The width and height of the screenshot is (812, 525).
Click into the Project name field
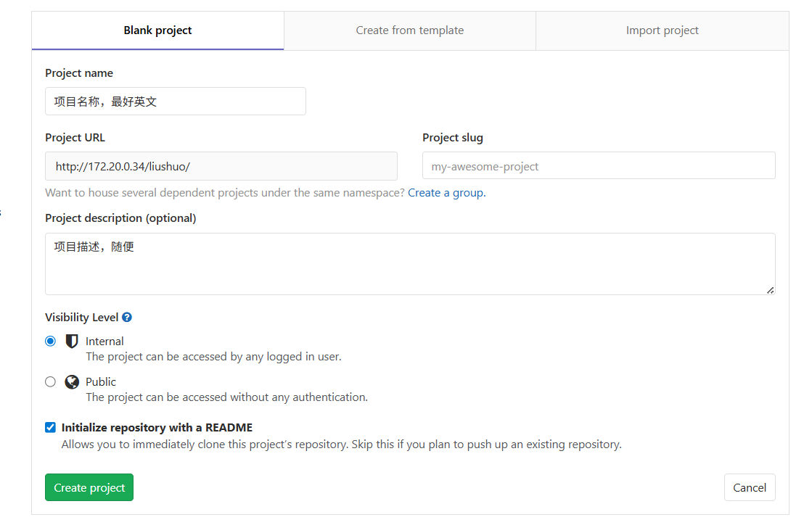pyautogui.click(x=175, y=102)
